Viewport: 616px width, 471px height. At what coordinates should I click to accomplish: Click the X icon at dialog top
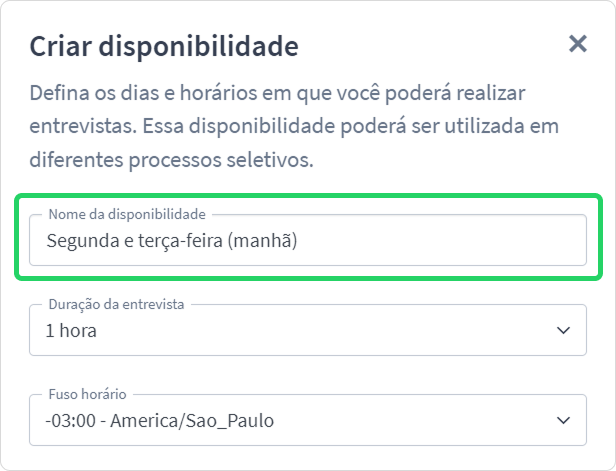(x=578, y=44)
